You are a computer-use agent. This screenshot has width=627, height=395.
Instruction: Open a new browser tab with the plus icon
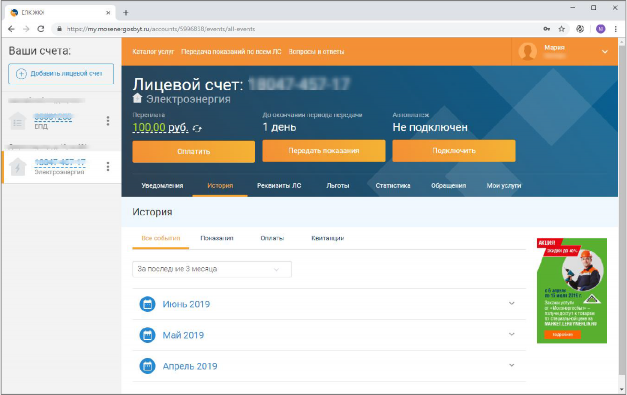[126, 13]
